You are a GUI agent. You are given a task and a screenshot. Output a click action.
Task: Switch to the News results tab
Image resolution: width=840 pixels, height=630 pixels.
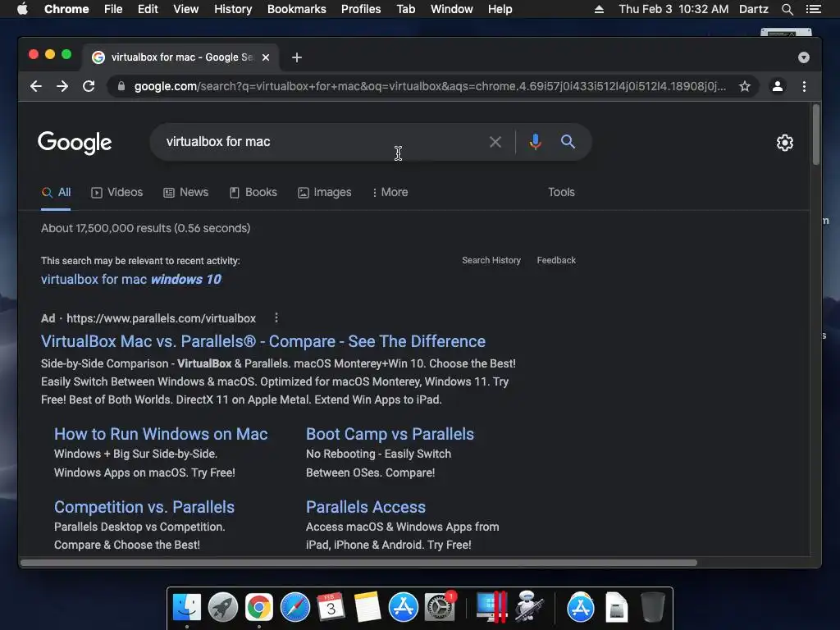[186, 192]
